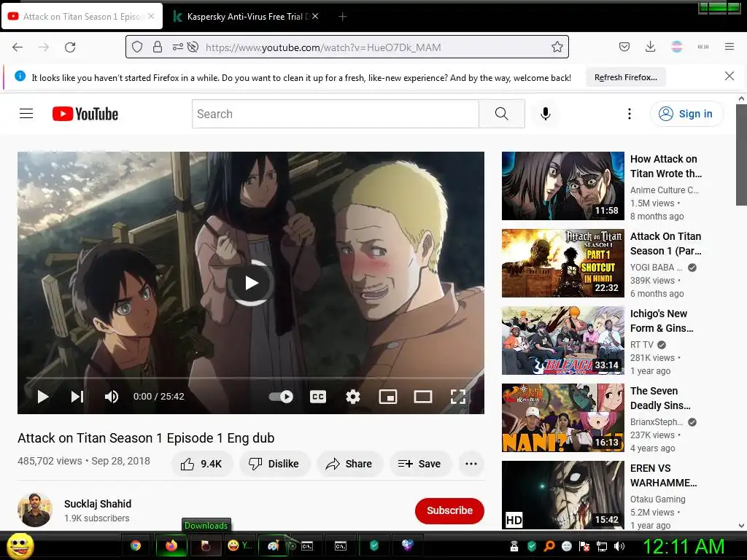Select the Attack on Titan tab
Screen dimensions: 747x560
(x=82, y=17)
